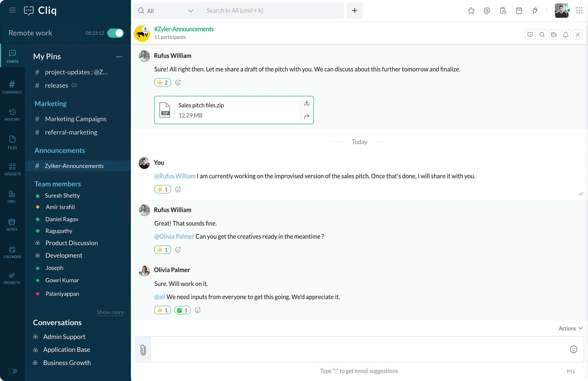588x381 pixels.
Task: Open the channel thread/message icon in header
Action: [x=530, y=35]
